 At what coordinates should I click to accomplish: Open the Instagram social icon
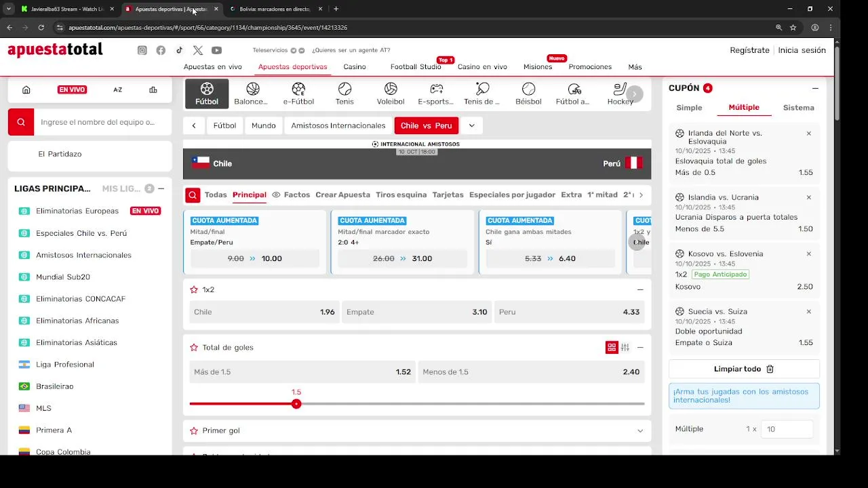coord(142,50)
